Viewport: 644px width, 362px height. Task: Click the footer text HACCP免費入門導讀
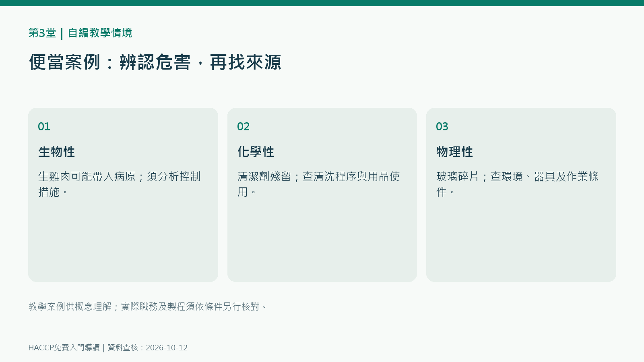tap(64, 348)
